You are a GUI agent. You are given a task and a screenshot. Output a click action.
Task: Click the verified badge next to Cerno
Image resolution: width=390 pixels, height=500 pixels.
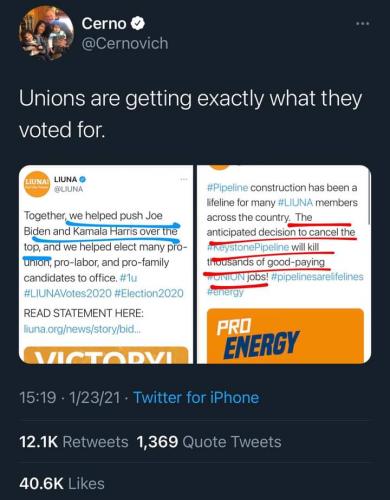point(138,24)
